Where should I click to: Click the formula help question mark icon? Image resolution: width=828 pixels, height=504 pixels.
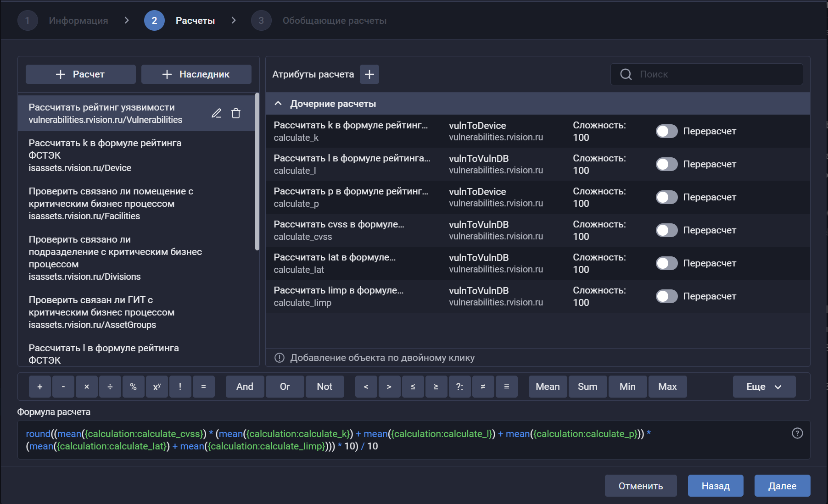click(x=797, y=433)
